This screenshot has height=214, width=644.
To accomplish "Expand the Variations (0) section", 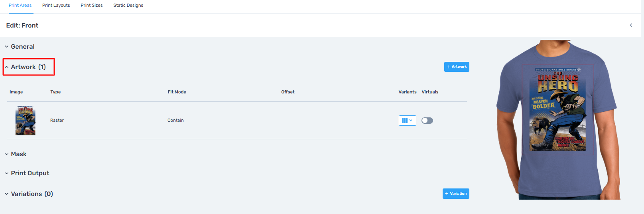I will [29, 194].
